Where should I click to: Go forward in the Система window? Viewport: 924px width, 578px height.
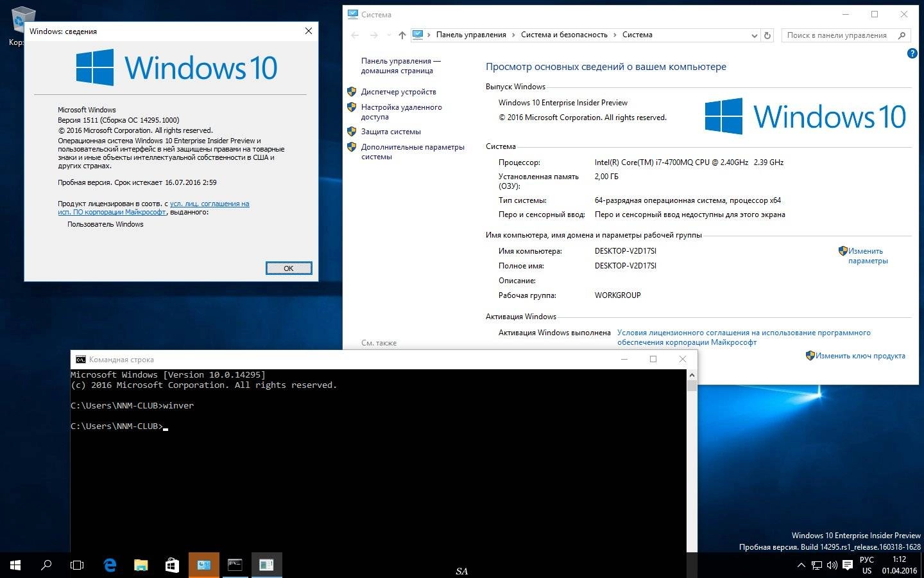(374, 35)
